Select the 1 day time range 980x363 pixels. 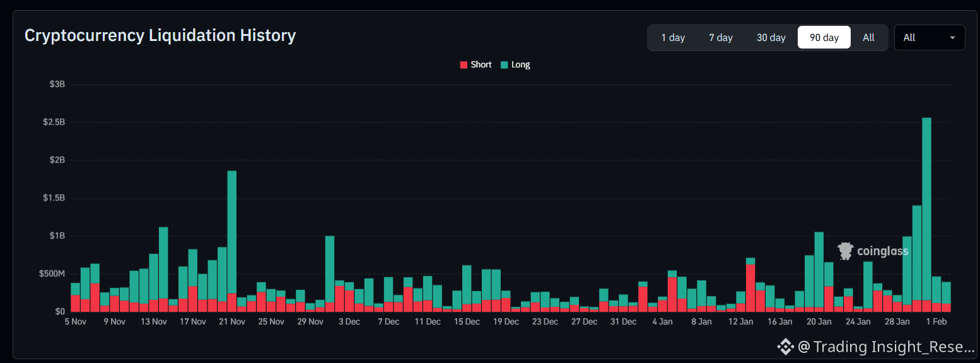[x=673, y=38]
